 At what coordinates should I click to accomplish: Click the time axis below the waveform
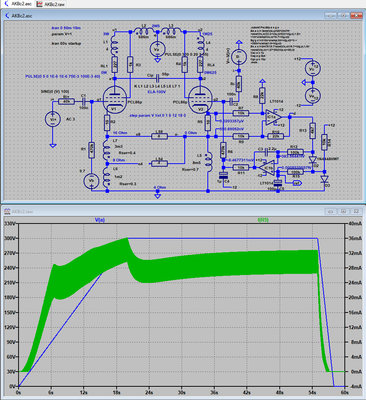click(182, 392)
